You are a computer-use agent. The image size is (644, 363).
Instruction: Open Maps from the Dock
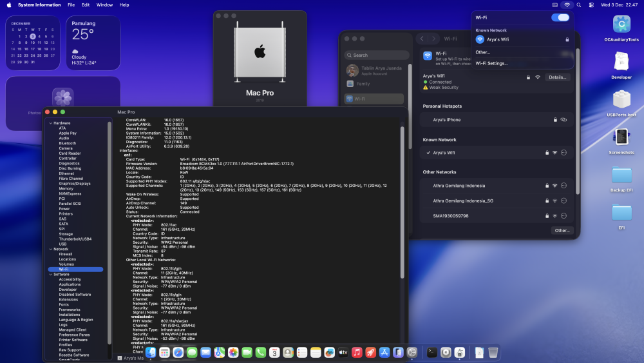click(x=220, y=352)
